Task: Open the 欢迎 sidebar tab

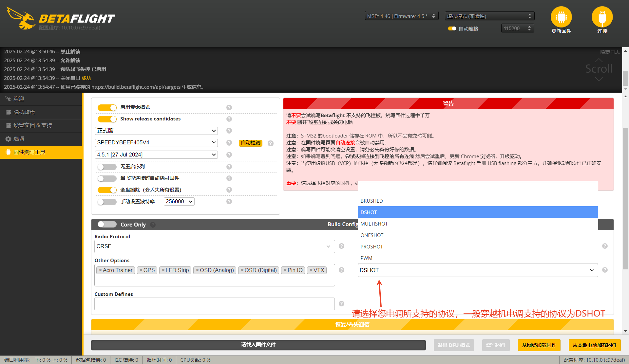Action: point(41,99)
